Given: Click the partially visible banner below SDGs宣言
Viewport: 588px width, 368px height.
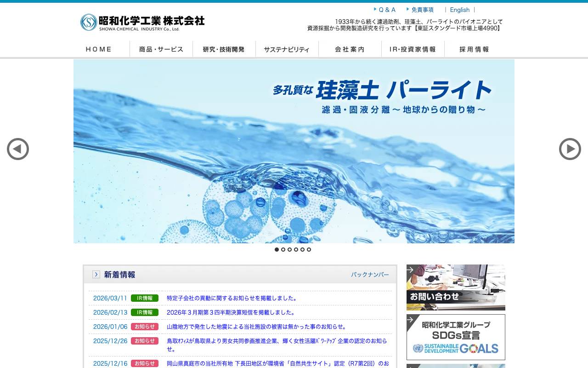Looking at the screenshot, I should pyautogui.click(x=455, y=366).
